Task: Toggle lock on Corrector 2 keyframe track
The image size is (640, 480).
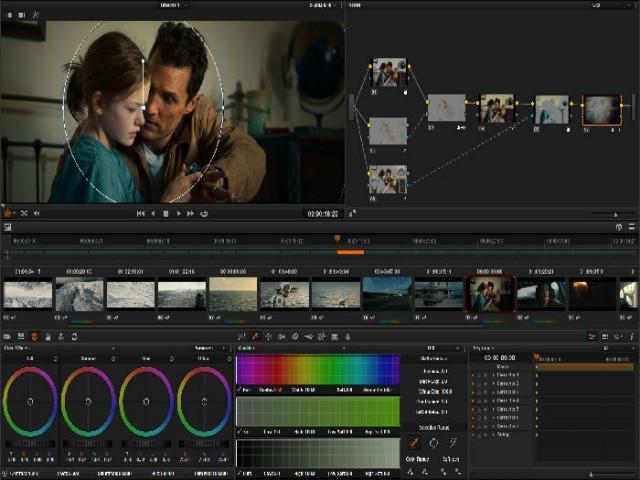Action: click(x=480, y=383)
